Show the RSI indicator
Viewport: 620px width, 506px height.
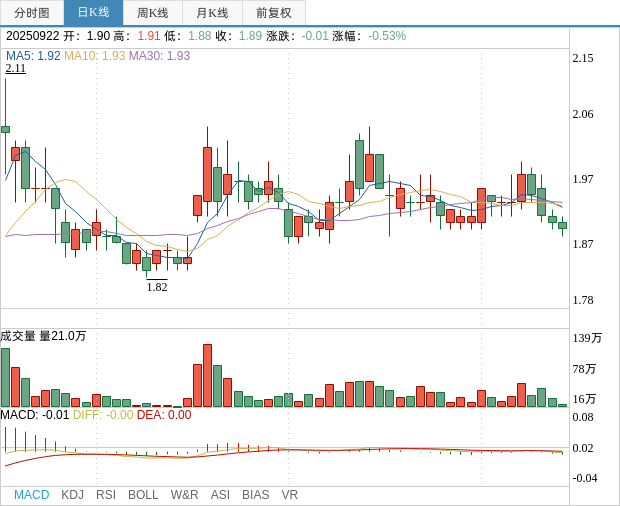tap(106, 495)
